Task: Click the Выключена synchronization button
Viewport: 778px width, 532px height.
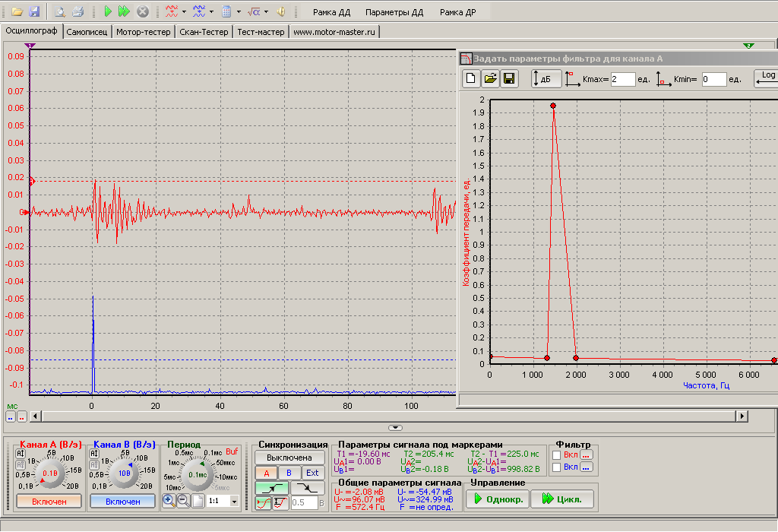Action: [x=289, y=458]
